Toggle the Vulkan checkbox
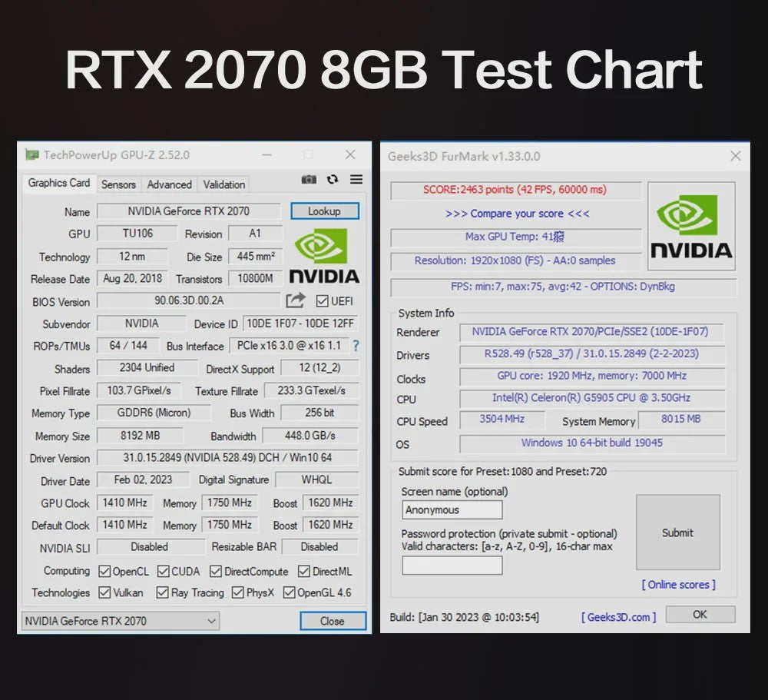This screenshot has width=768, height=700. (104, 592)
